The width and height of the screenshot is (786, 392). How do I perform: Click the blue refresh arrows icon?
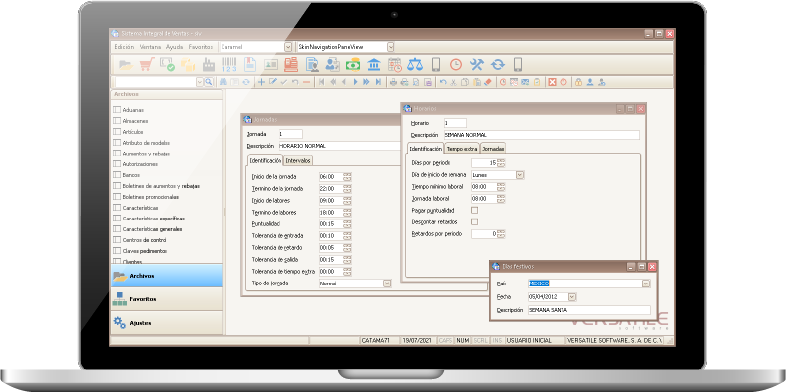[498, 65]
